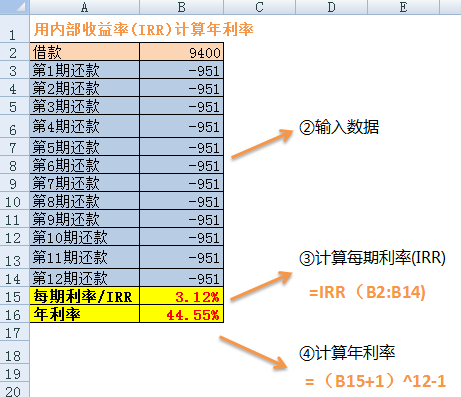Click cell '第3期还款'
The height and width of the screenshot is (397, 461).
tap(85, 106)
